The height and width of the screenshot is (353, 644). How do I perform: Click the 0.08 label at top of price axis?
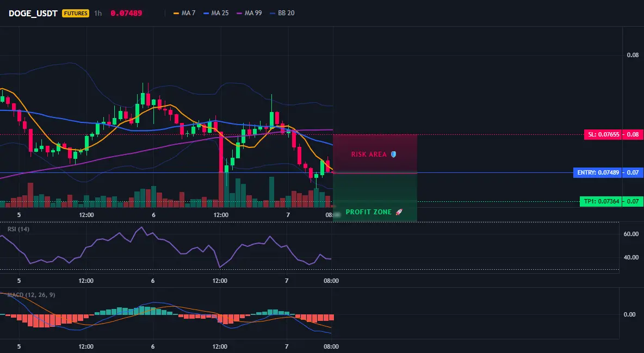633,55
